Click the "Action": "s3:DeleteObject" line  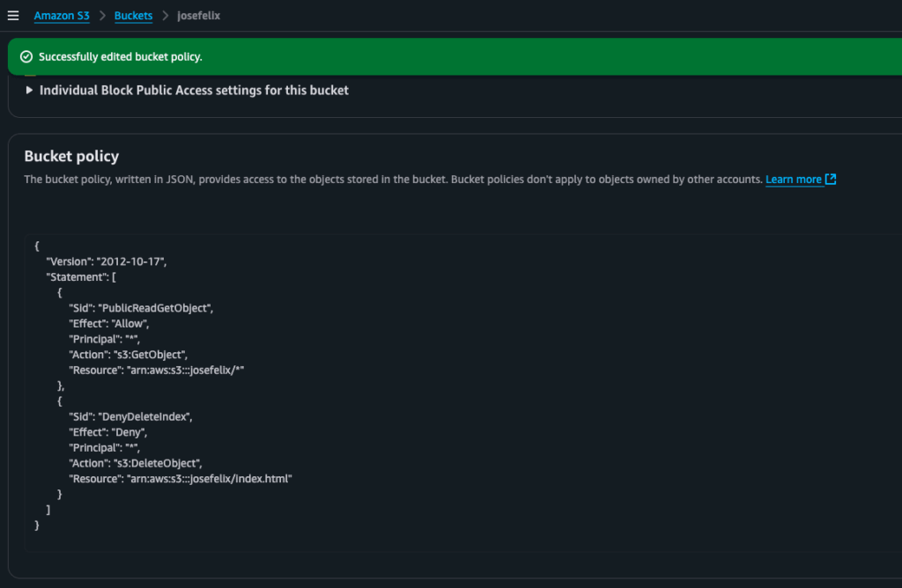tap(136, 463)
